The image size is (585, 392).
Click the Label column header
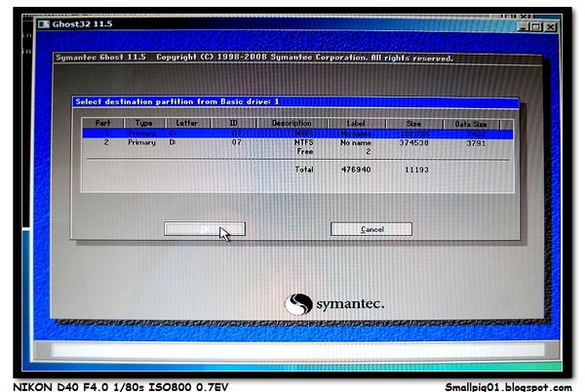(x=356, y=123)
